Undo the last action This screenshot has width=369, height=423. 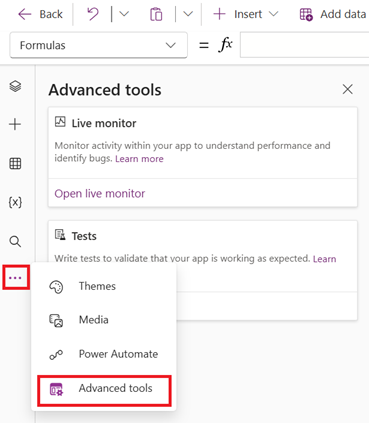pyautogui.click(x=93, y=14)
